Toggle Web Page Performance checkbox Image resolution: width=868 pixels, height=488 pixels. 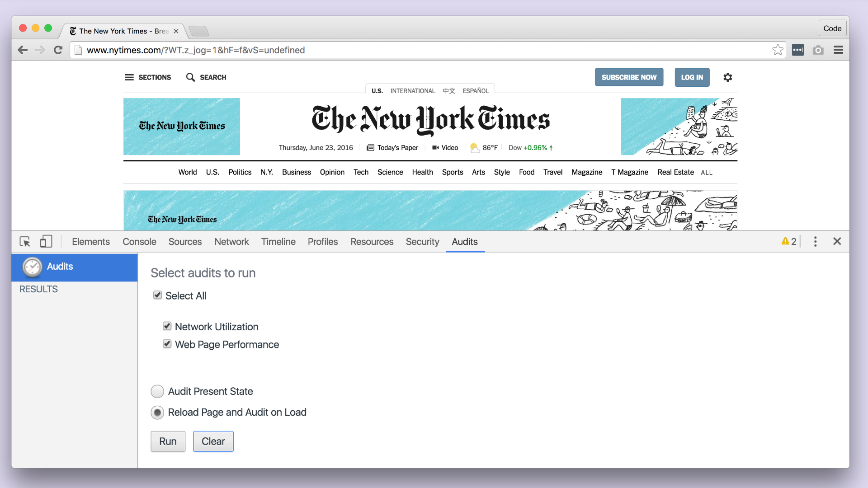click(167, 344)
